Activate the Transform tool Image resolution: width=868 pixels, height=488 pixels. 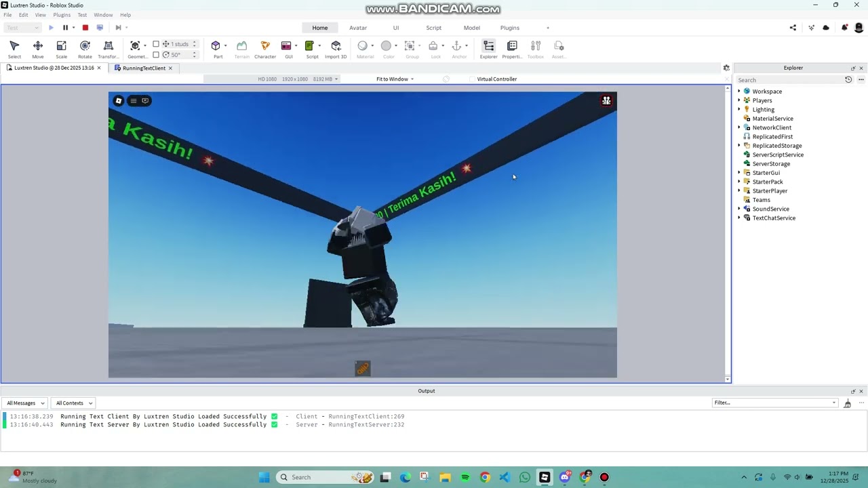(108, 49)
